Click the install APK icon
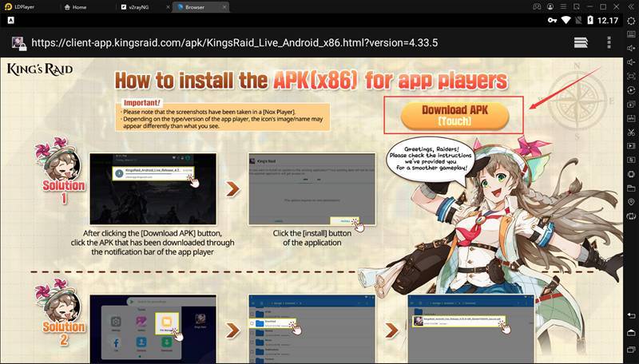Viewport: 639px width, 364px height. 631,118
